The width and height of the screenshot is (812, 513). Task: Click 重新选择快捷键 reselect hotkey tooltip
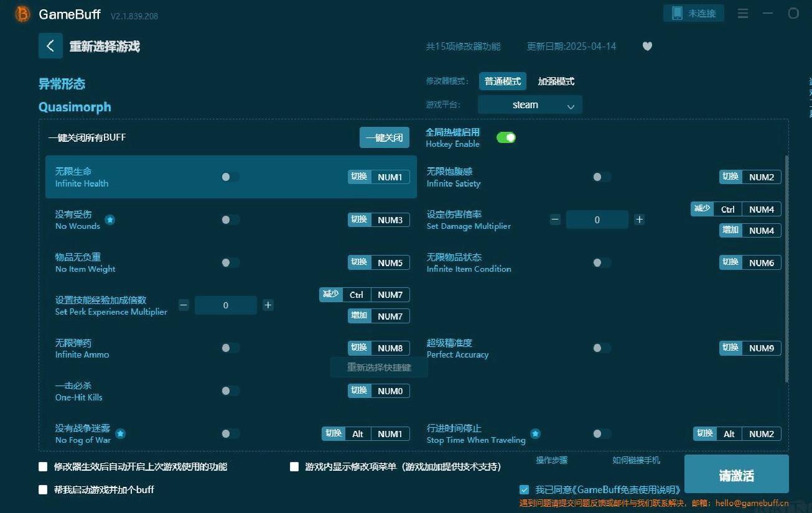(379, 367)
